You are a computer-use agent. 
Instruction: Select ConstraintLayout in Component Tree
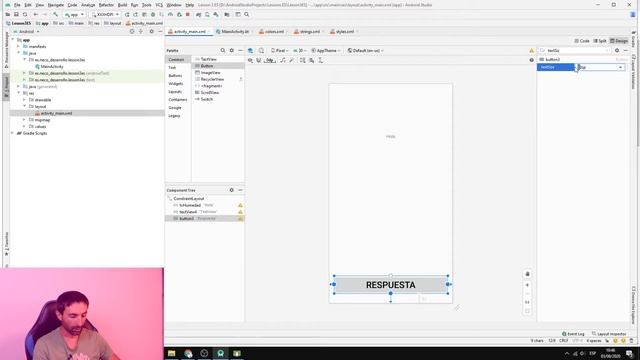tap(189, 198)
